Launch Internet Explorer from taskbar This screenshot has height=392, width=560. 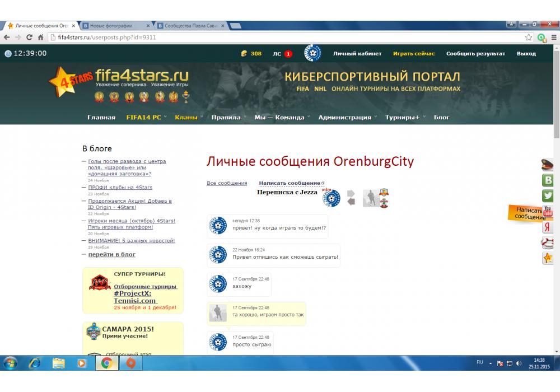tap(35, 363)
